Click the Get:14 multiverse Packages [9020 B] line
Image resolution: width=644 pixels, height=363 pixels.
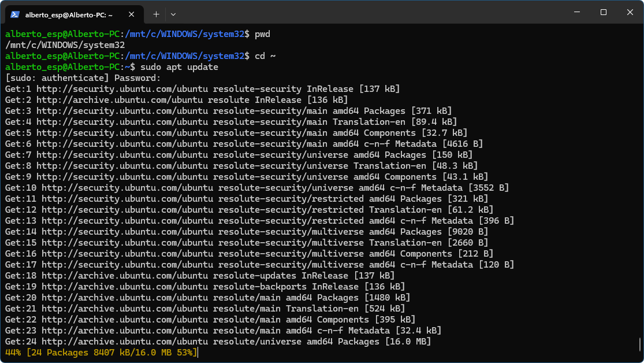(247, 232)
